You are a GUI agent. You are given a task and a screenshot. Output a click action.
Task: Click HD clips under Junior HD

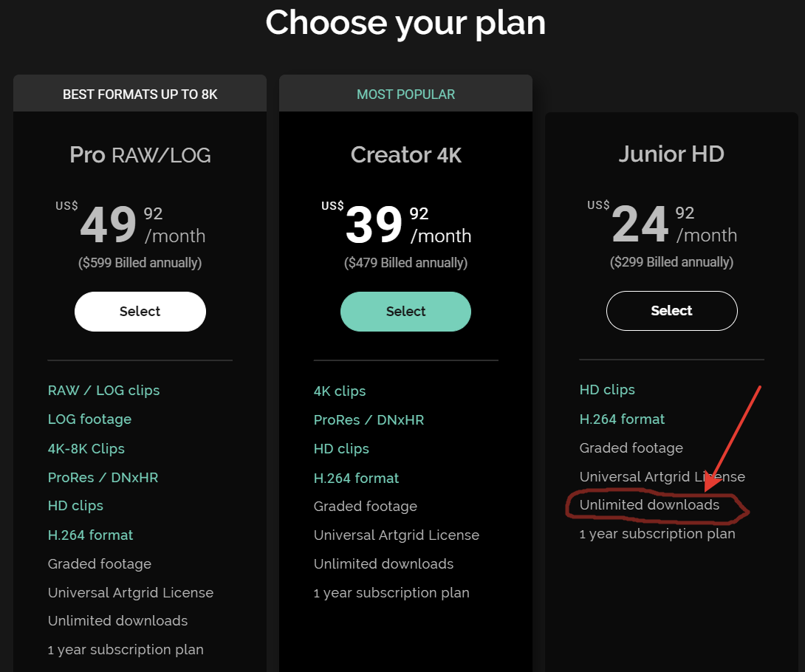(607, 390)
